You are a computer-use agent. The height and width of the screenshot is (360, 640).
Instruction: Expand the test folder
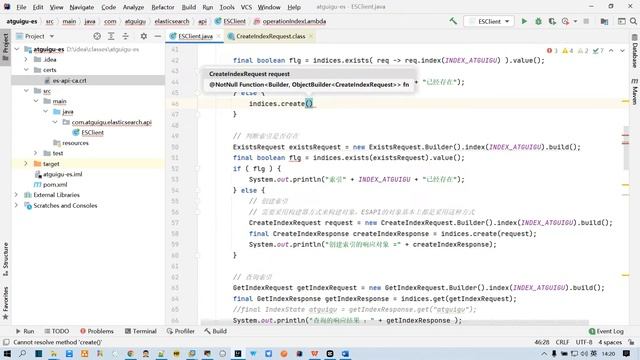36,153
